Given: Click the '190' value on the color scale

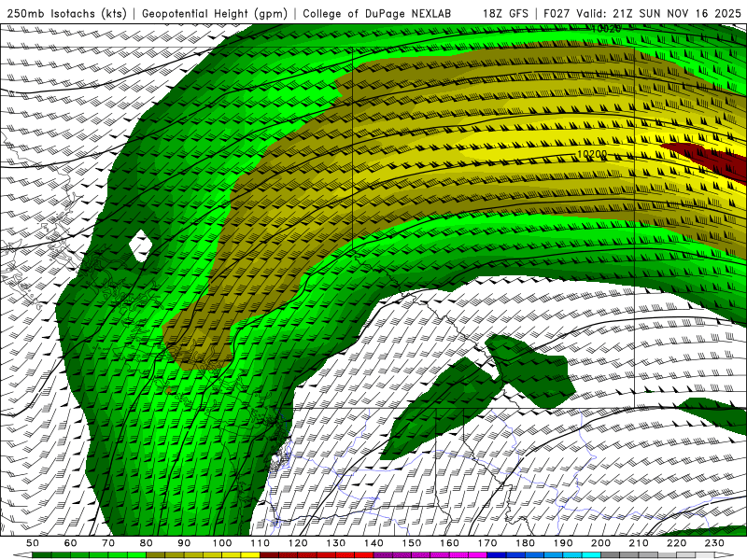Looking at the screenshot, I should coord(563,543).
